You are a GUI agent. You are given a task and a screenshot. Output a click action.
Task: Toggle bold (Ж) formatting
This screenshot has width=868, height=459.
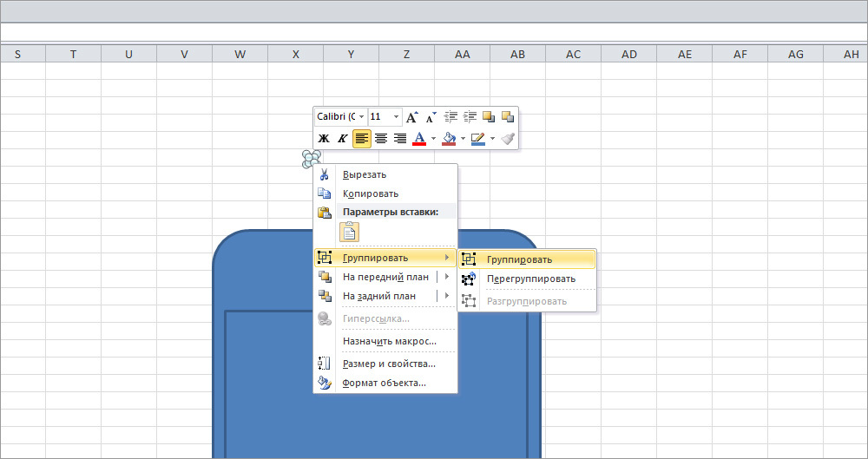(x=325, y=139)
